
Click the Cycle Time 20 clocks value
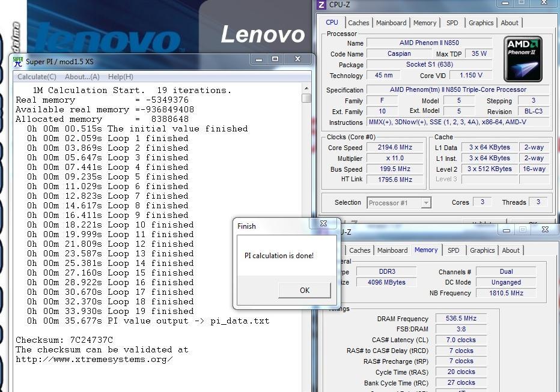461,372
